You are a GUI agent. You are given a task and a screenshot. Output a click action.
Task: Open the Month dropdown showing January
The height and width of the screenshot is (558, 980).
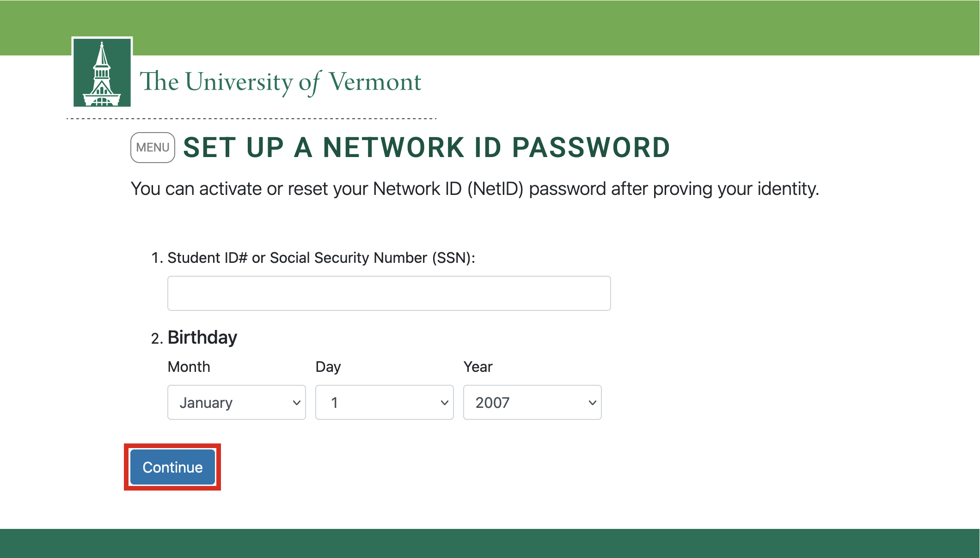click(x=236, y=402)
